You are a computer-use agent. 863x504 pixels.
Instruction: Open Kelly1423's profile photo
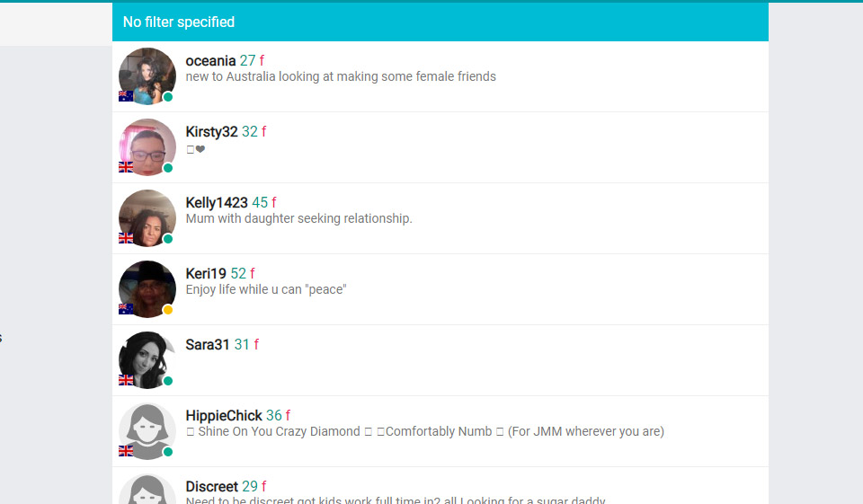pyautogui.click(x=147, y=217)
